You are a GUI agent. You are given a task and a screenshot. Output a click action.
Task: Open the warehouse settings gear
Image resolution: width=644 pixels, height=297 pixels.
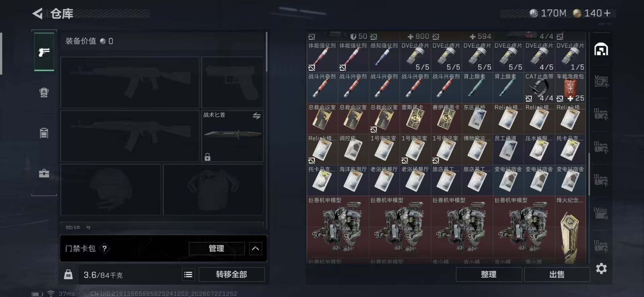click(x=601, y=269)
